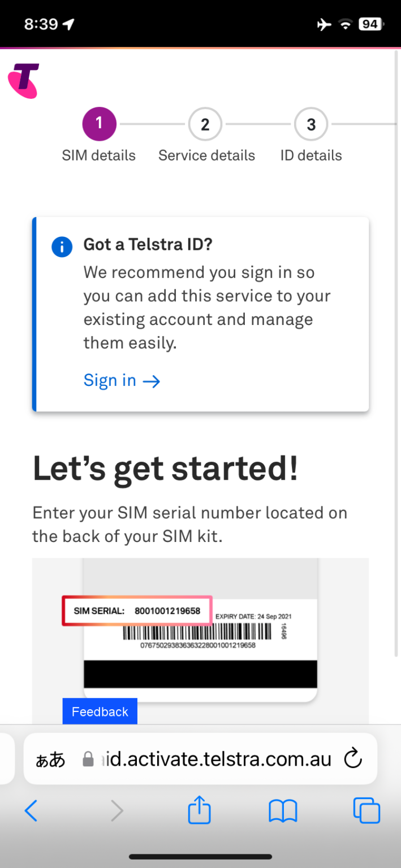Tap the page reload icon
Image resolution: width=401 pixels, height=868 pixels.
pos(352,759)
